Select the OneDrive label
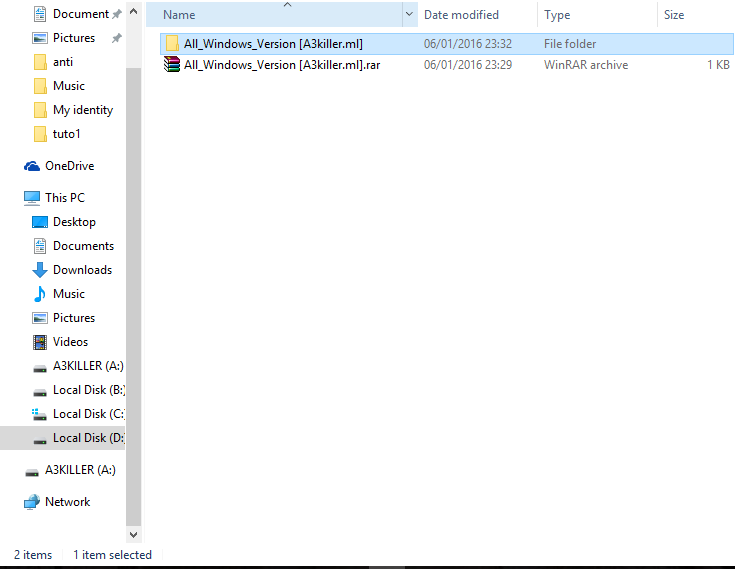Screen dimensions: 735x569 (x=70, y=166)
